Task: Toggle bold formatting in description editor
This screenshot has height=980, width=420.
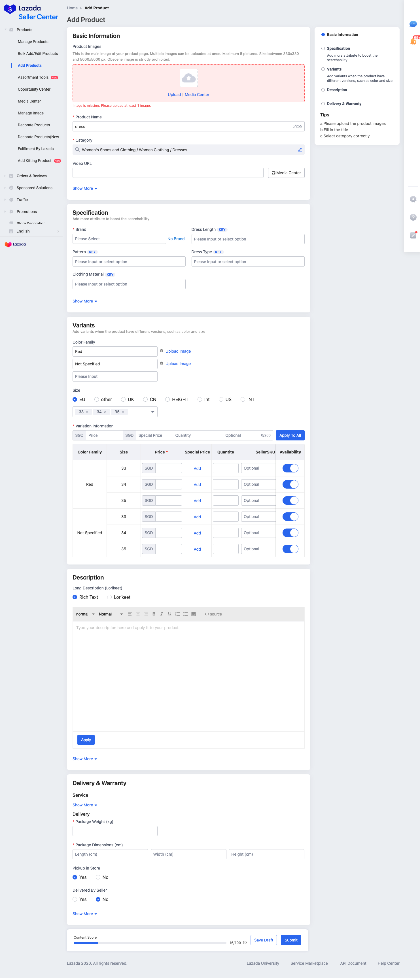Action: point(154,614)
